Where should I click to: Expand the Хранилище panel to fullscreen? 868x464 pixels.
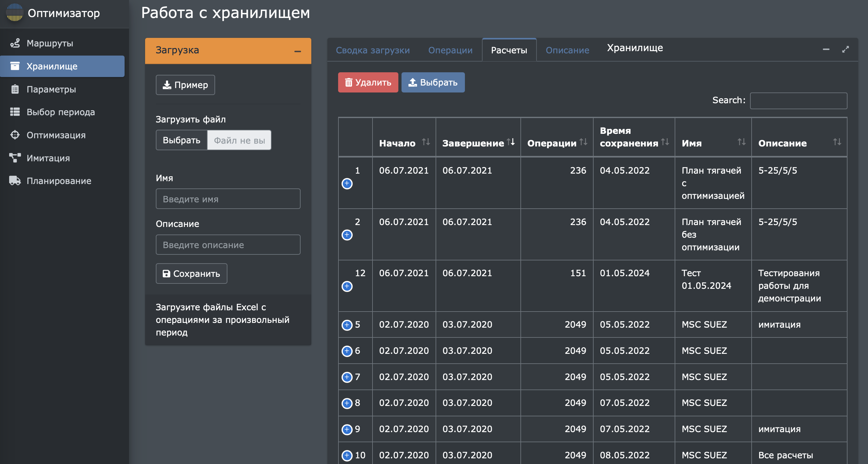(x=845, y=50)
